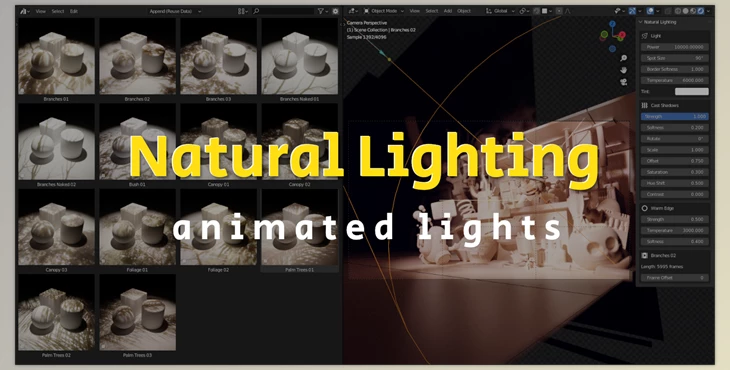Open the overlays options dropdown arrow
The height and width of the screenshot is (370, 730).
[658, 11]
